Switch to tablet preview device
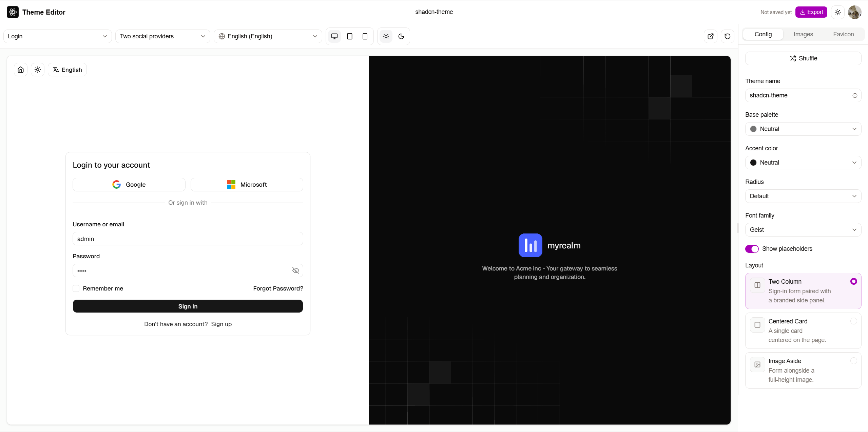The height and width of the screenshot is (432, 868). coord(350,36)
